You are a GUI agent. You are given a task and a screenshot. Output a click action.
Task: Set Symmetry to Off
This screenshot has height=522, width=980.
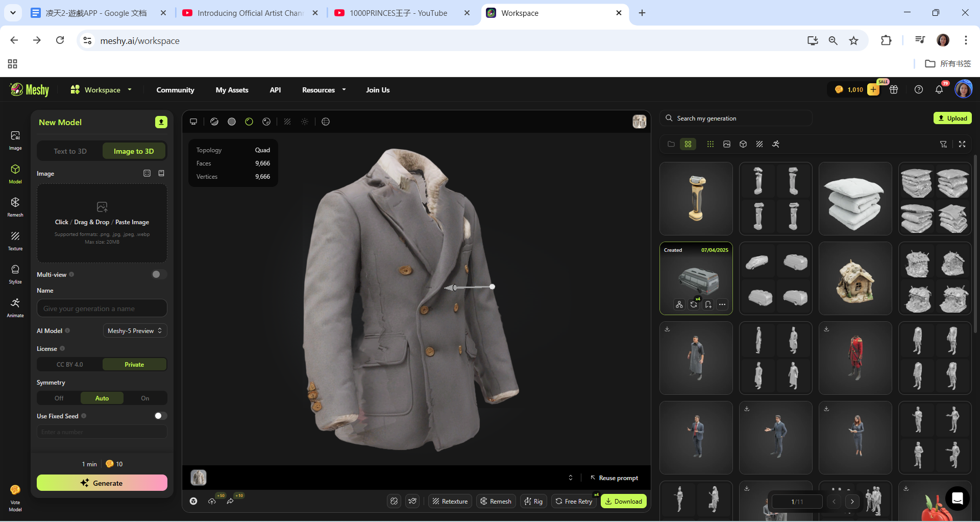coord(59,398)
